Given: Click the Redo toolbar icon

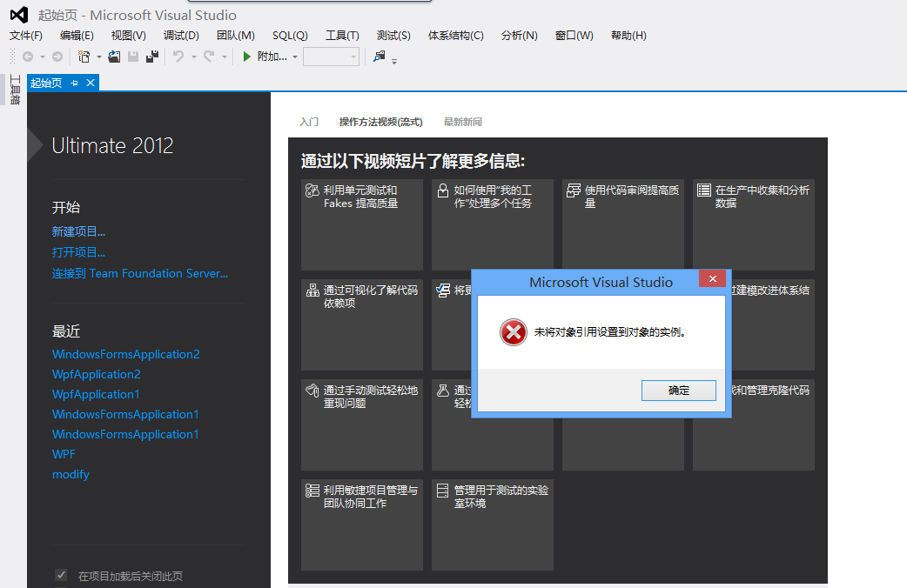Looking at the screenshot, I should coord(209,57).
